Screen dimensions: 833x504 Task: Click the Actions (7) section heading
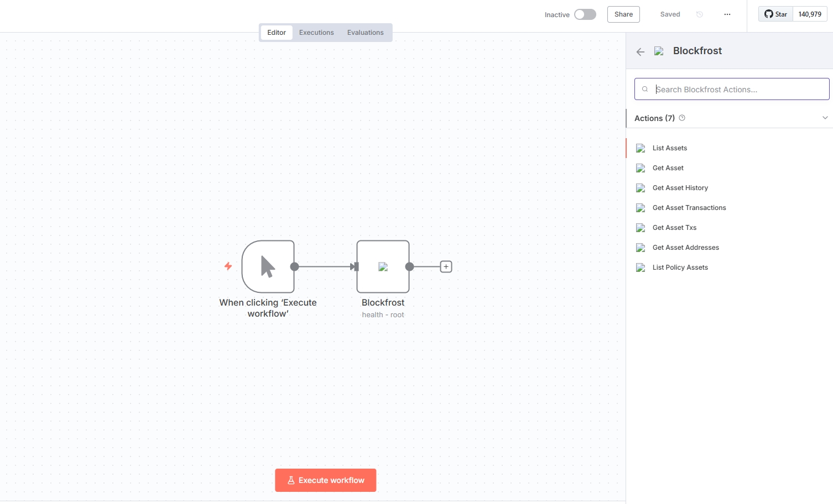click(x=654, y=118)
